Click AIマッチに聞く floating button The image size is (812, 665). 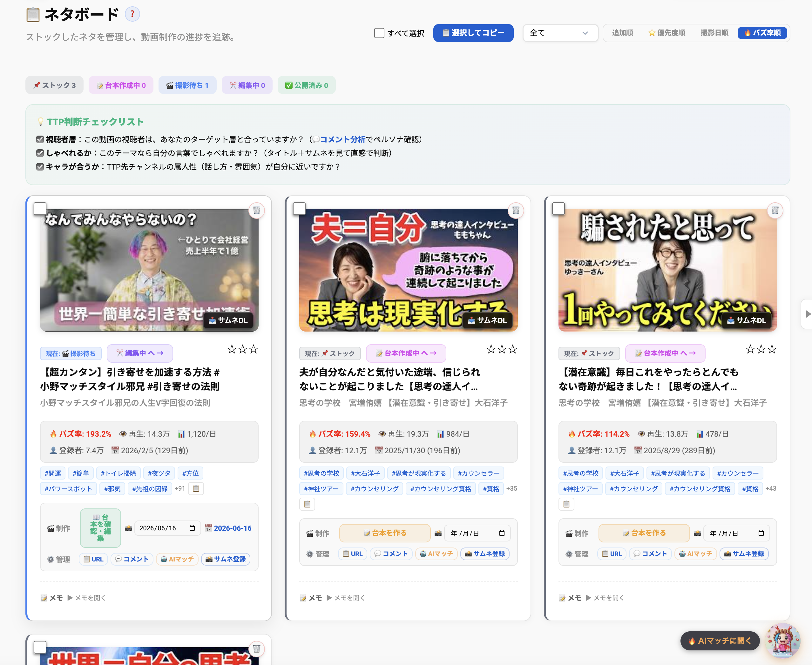720,641
